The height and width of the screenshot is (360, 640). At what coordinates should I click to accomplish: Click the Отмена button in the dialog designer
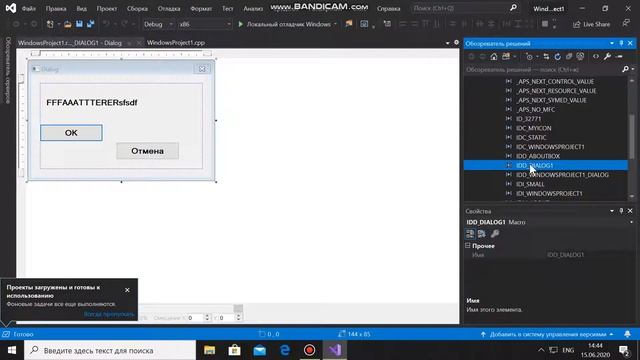tap(147, 151)
